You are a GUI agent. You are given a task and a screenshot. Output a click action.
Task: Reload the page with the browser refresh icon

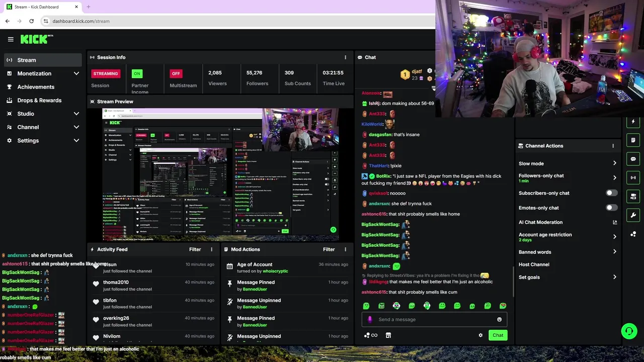point(31,21)
